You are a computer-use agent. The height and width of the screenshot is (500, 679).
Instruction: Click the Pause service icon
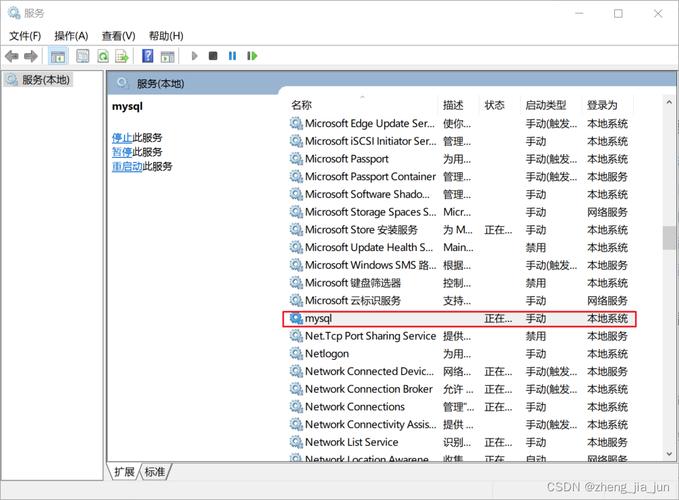(233, 56)
